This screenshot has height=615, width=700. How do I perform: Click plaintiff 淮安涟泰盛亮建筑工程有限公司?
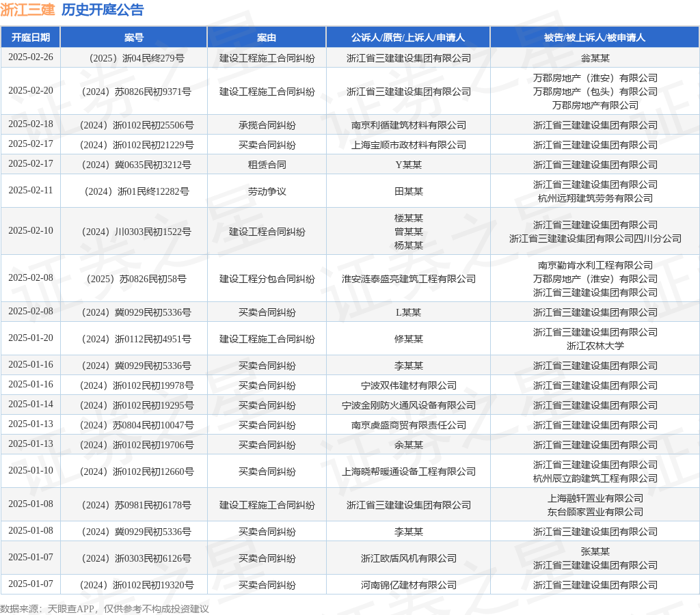pos(409,279)
